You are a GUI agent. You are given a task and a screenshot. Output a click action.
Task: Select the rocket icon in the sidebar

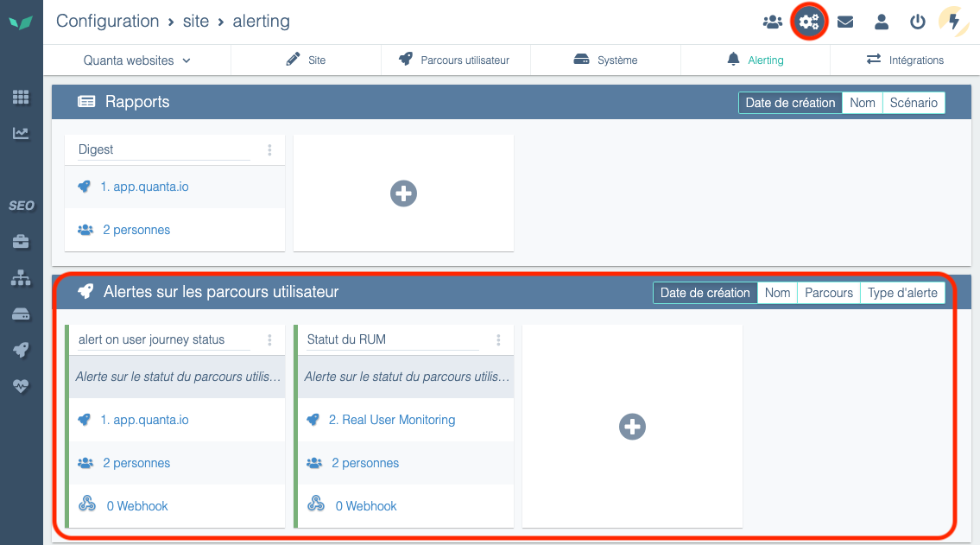[20, 350]
